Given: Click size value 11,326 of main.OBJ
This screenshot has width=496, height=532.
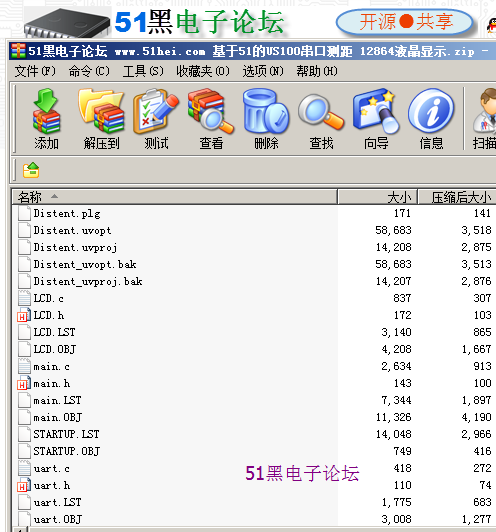Looking at the screenshot, I should 394,417.
